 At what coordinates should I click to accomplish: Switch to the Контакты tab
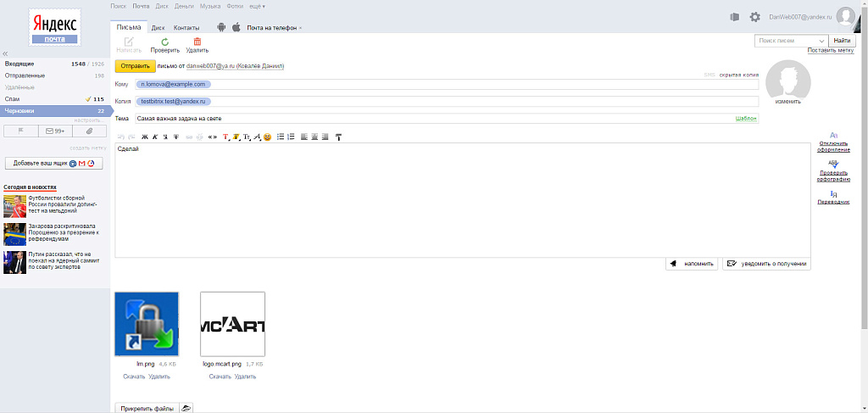coord(186,28)
